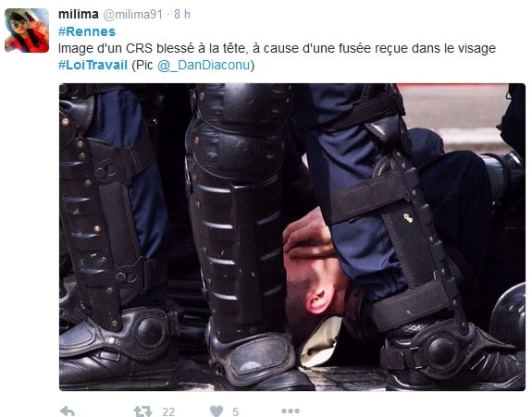The width and height of the screenshot is (532, 417).
Task: Visit the @_DanDiaconu mention
Action: (x=204, y=65)
